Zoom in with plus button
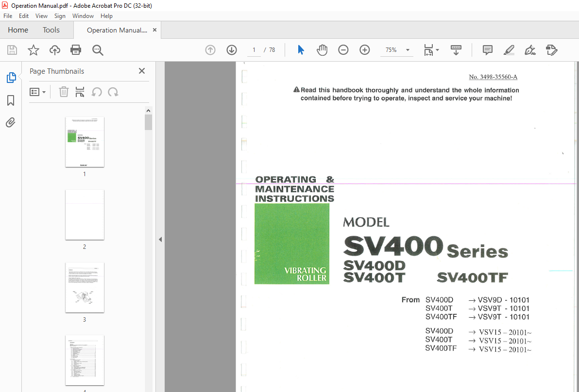579x392 pixels. click(365, 50)
